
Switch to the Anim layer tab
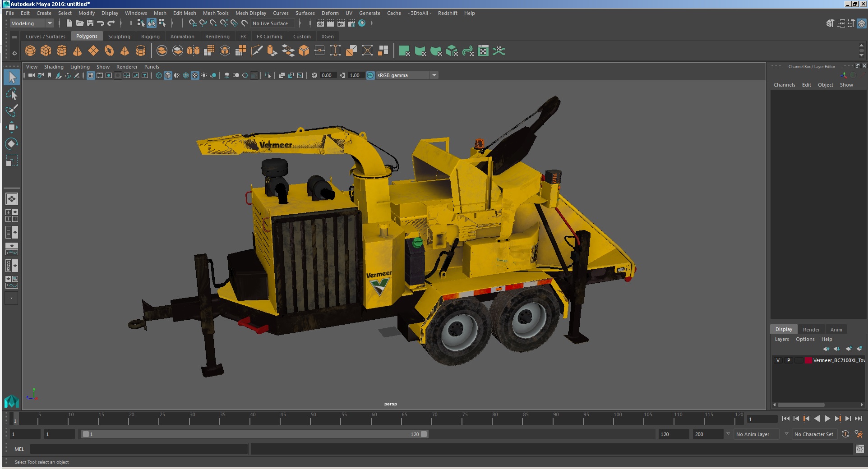836,329
